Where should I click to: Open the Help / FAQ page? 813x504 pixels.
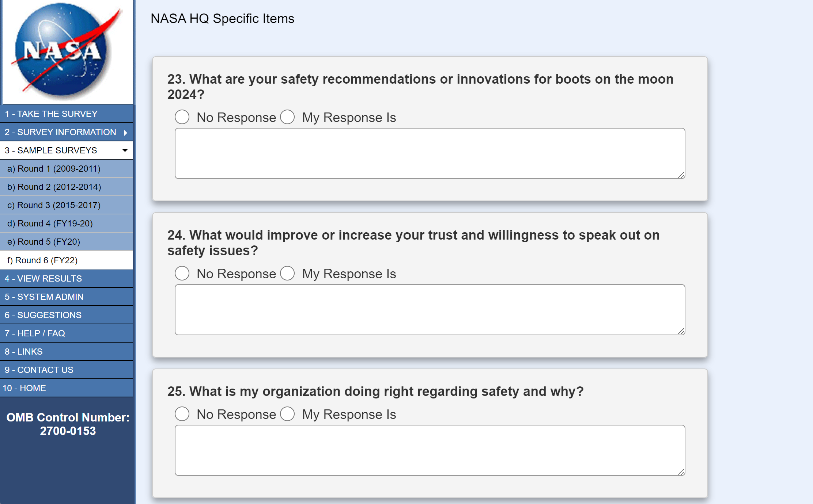pyautogui.click(x=35, y=333)
